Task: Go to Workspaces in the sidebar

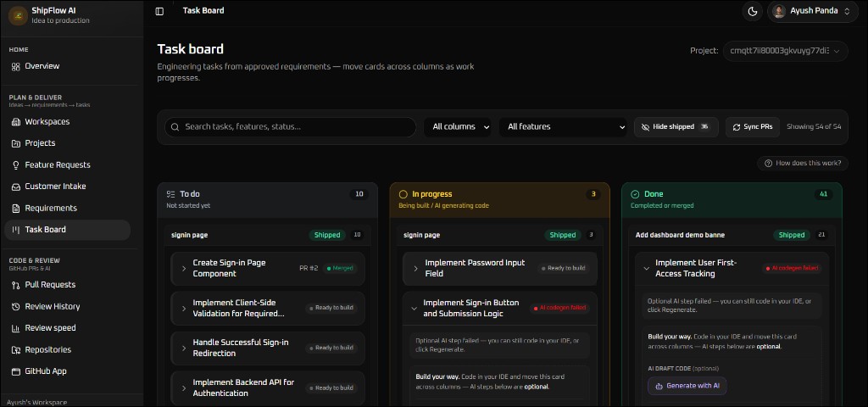Action: click(x=67, y=122)
